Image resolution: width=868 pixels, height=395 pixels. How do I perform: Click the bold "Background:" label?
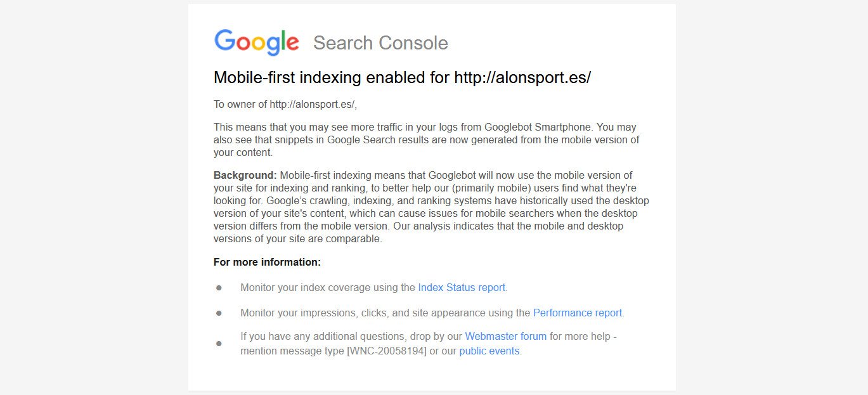click(x=245, y=175)
